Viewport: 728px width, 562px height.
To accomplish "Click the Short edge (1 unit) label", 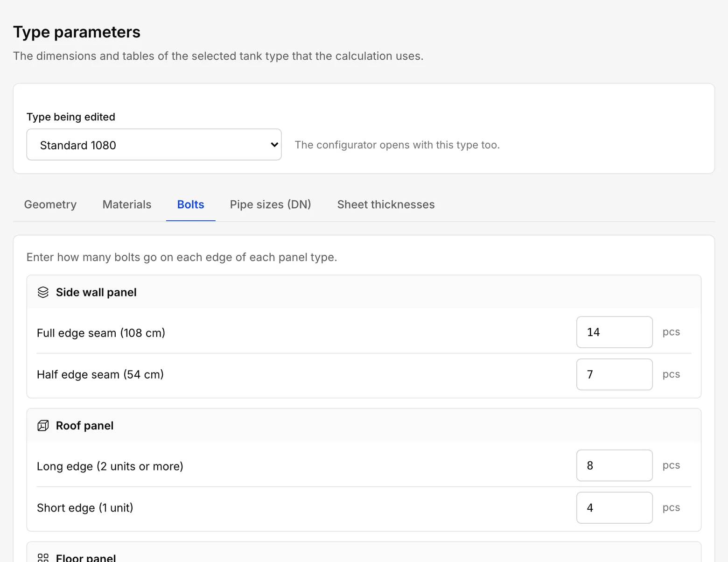I will pos(85,508).
